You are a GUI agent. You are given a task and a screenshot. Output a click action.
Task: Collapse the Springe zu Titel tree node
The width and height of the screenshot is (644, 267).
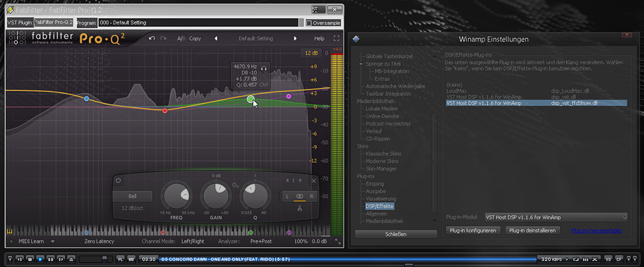pos(361,64)
